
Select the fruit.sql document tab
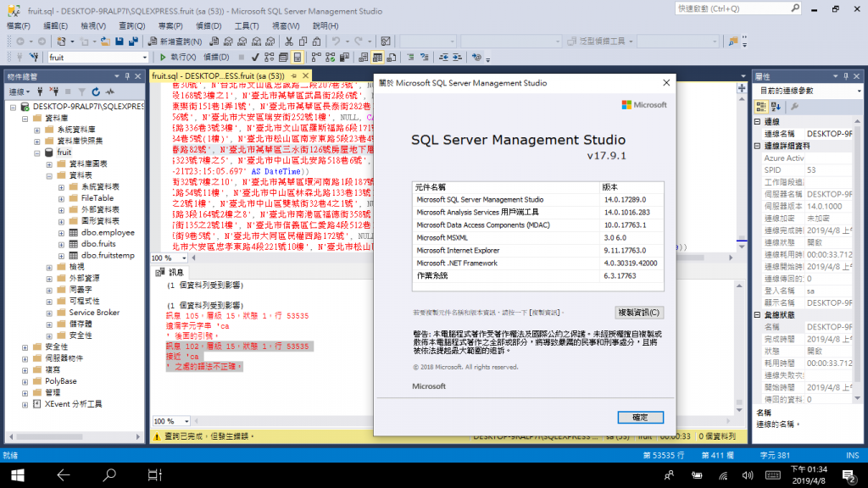pos(218,75)
